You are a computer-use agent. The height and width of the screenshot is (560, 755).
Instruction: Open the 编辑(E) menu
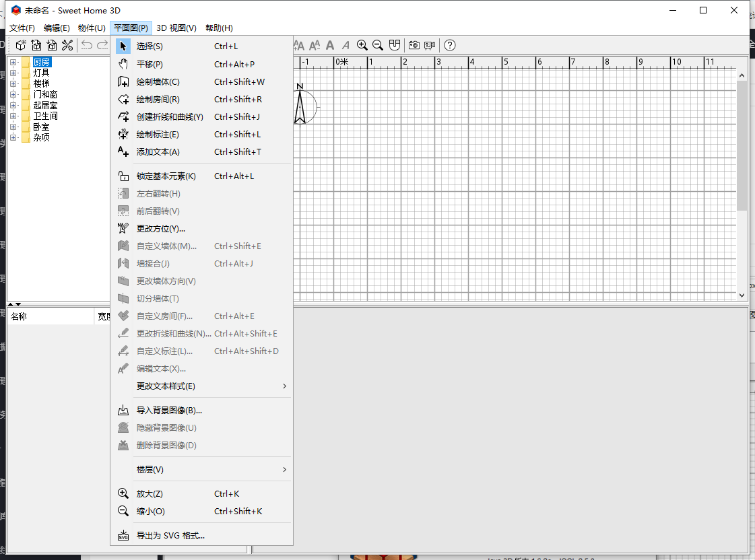click(57, 28)
